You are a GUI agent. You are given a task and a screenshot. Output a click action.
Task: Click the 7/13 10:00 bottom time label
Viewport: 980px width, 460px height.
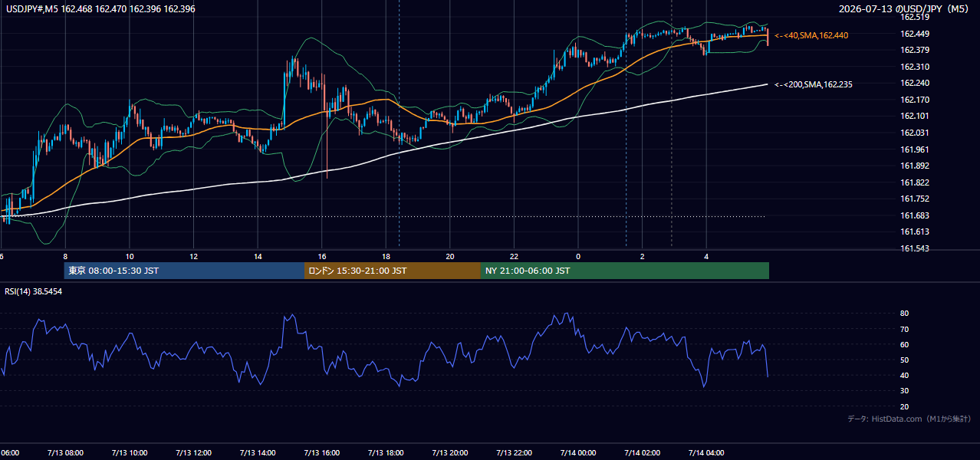[130, 452]
